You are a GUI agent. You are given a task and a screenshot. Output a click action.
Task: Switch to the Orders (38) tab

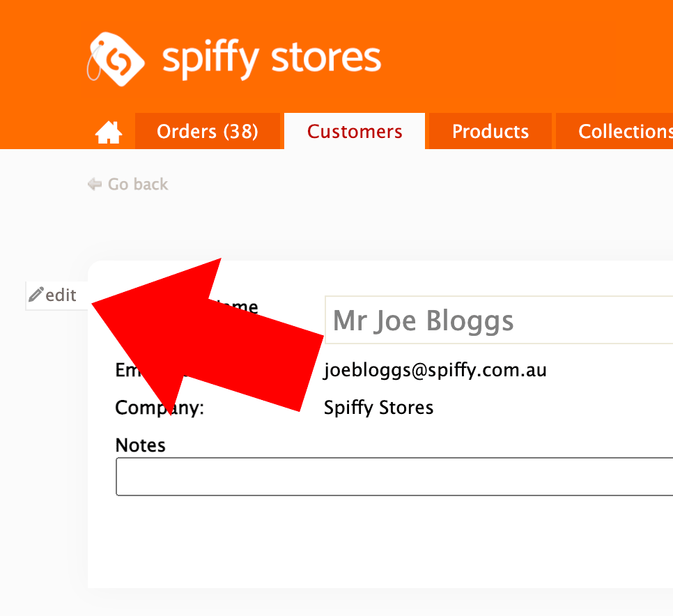pyautogui.click(x=208, y=132)
